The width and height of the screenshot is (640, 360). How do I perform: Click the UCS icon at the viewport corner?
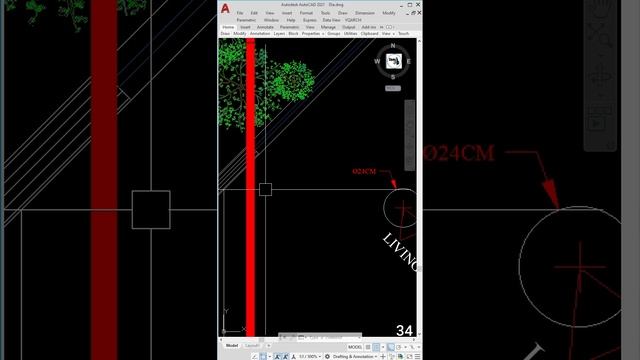(233, 321)
